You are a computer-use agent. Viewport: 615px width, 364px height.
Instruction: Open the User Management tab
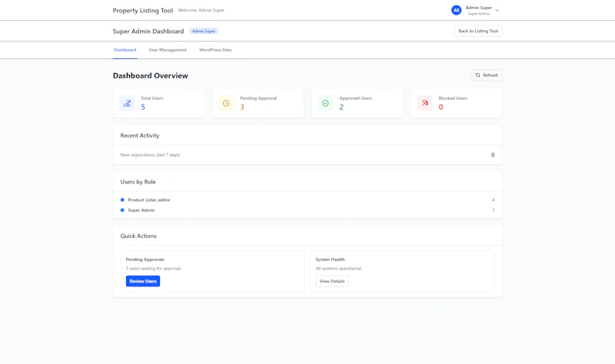pyautogui.click(x=168, y=50)
